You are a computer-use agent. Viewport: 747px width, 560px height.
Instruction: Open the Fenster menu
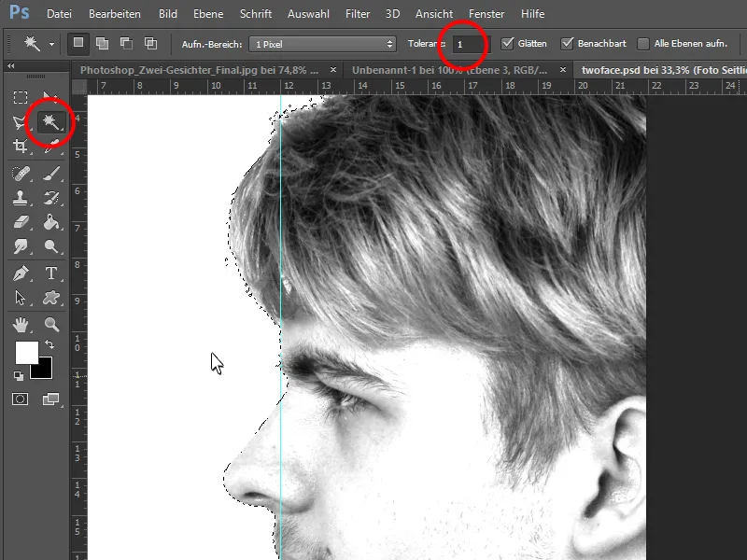tap(486, 14)
